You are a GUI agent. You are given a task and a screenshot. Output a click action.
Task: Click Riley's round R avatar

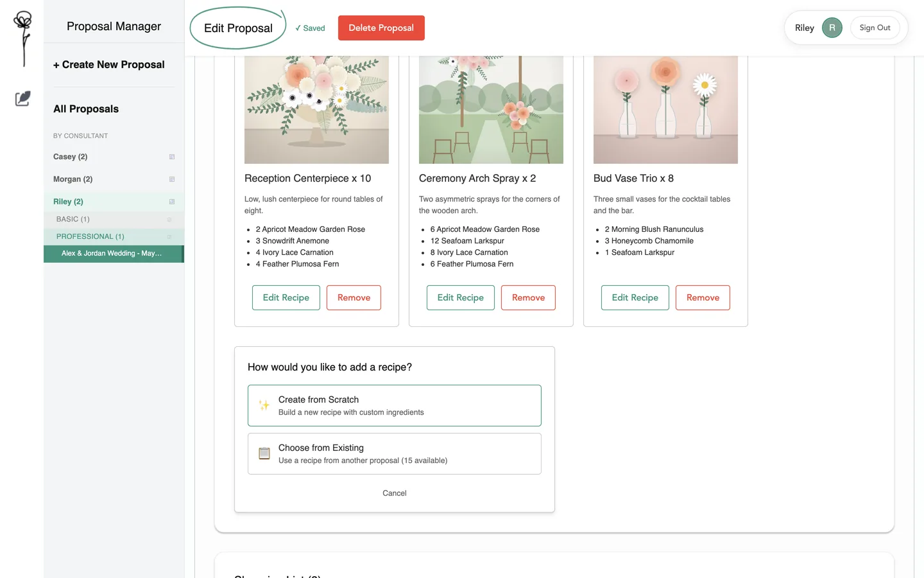tap(832, 28)
